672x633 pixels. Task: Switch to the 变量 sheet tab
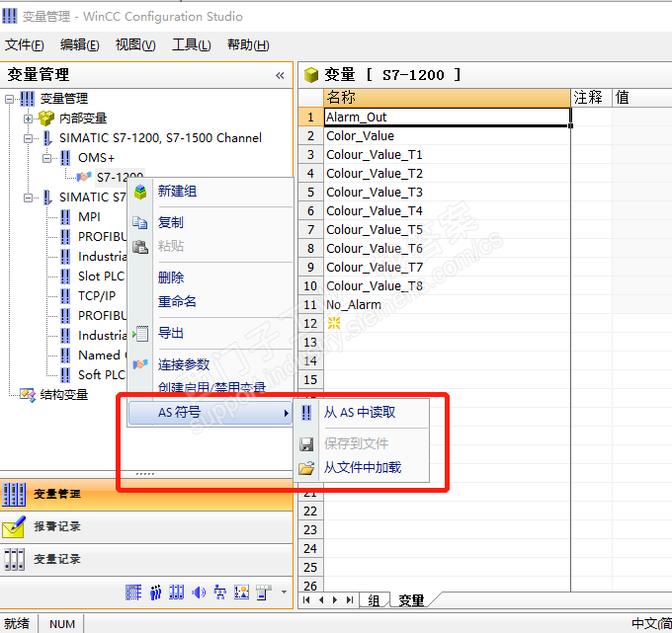(x=411, y=600)
